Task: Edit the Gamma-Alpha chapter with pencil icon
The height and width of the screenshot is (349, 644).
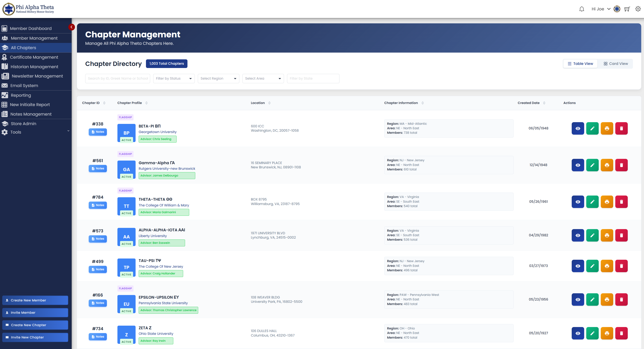Action: tap(592, 165)
